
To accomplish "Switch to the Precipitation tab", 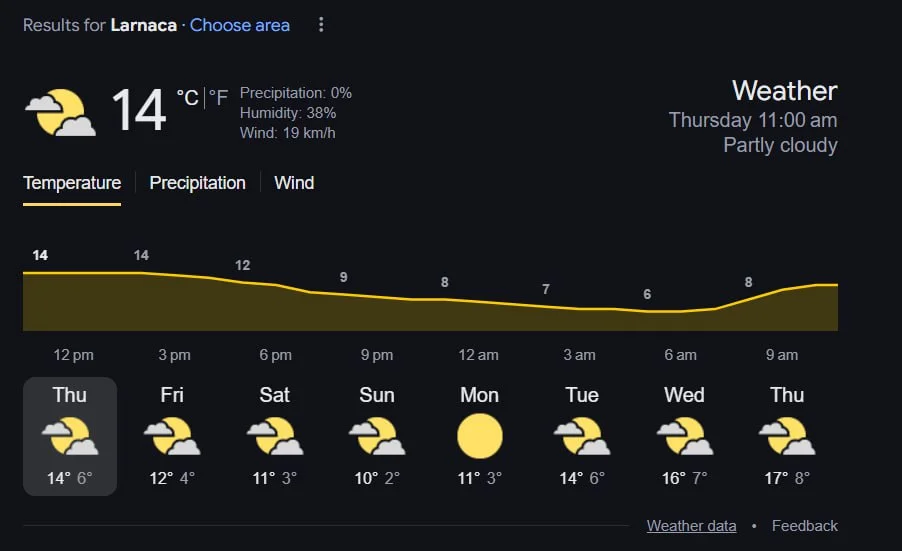I will pos(197,183).
